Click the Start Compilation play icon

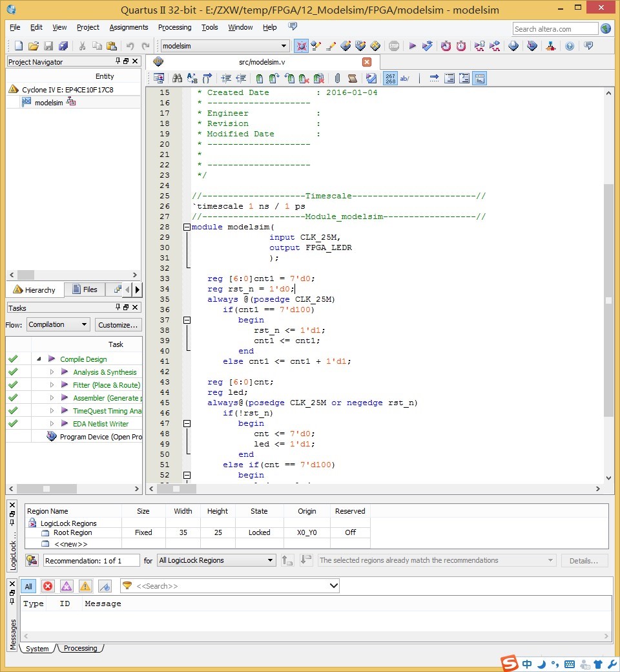tap(412, 46)
